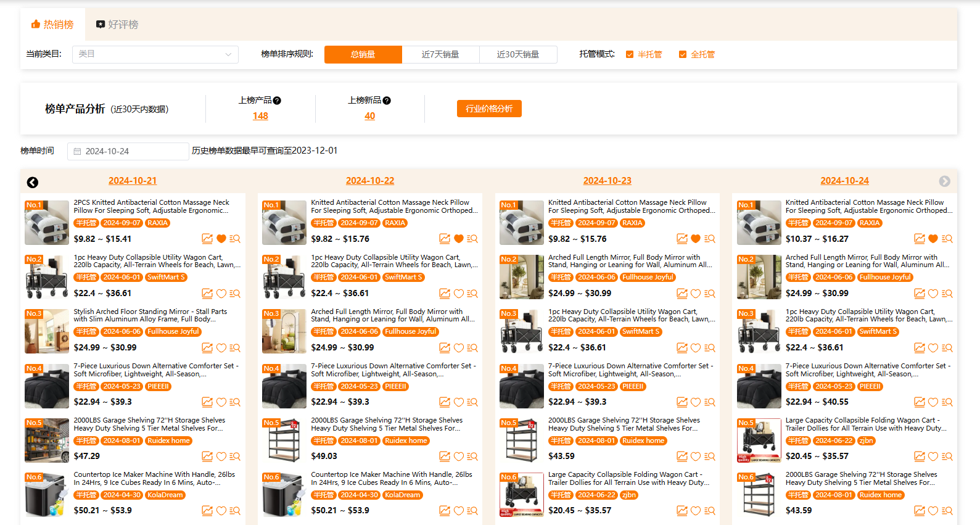Image resolution: width=980 pixels, height=525 pixels.
Task: Unfavorite No.1 pillow in 2024-10-21 column
Action: point(221,239)
